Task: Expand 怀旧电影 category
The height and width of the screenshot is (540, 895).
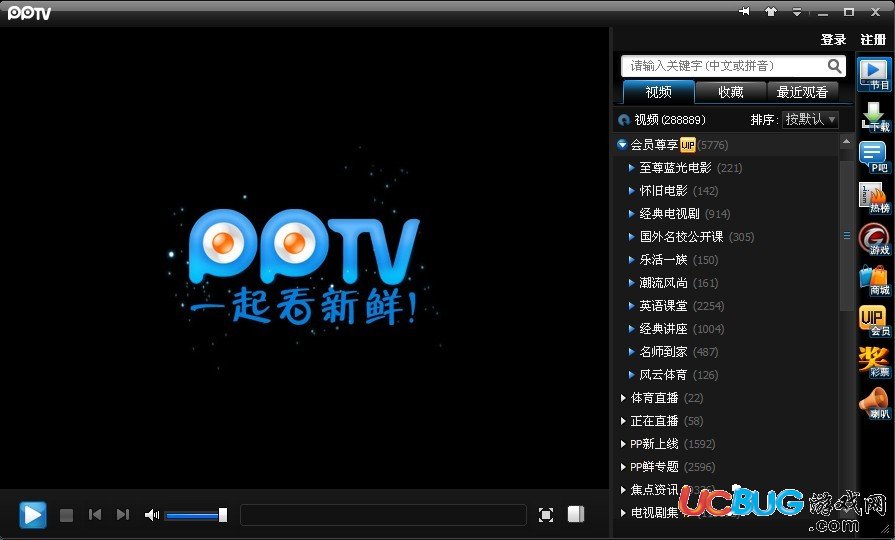Action: [631, 191]
